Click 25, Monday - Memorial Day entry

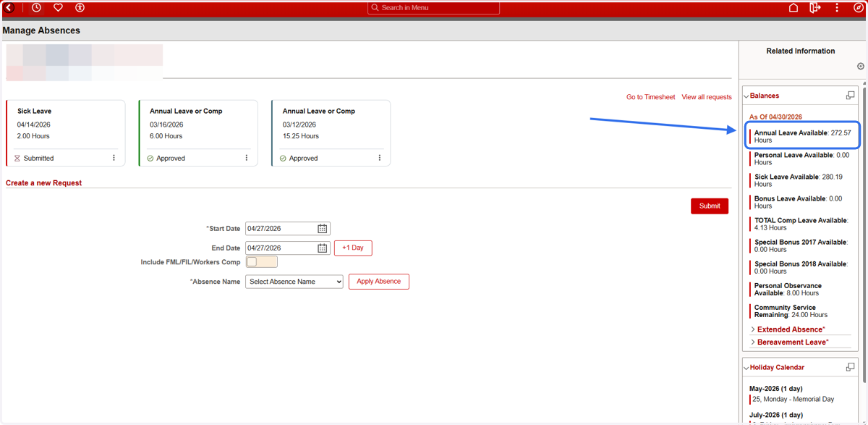pyautogui.click(x=793, y=399)
